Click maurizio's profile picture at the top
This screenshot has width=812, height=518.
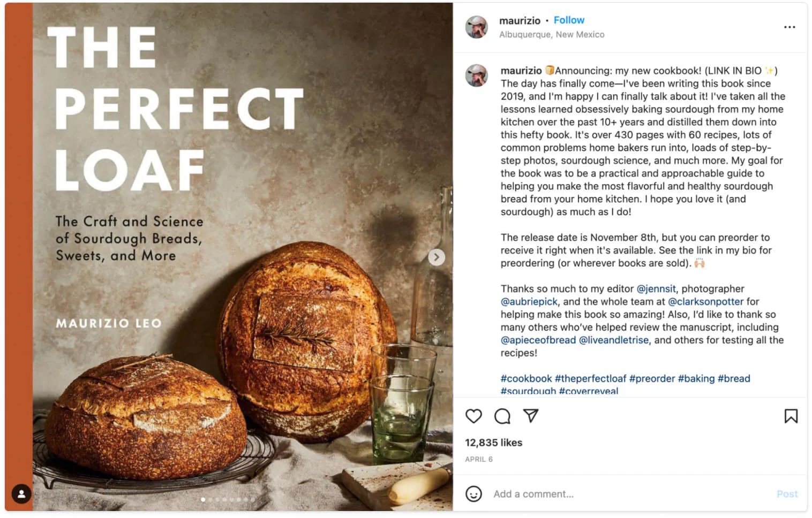pos(477,27)
